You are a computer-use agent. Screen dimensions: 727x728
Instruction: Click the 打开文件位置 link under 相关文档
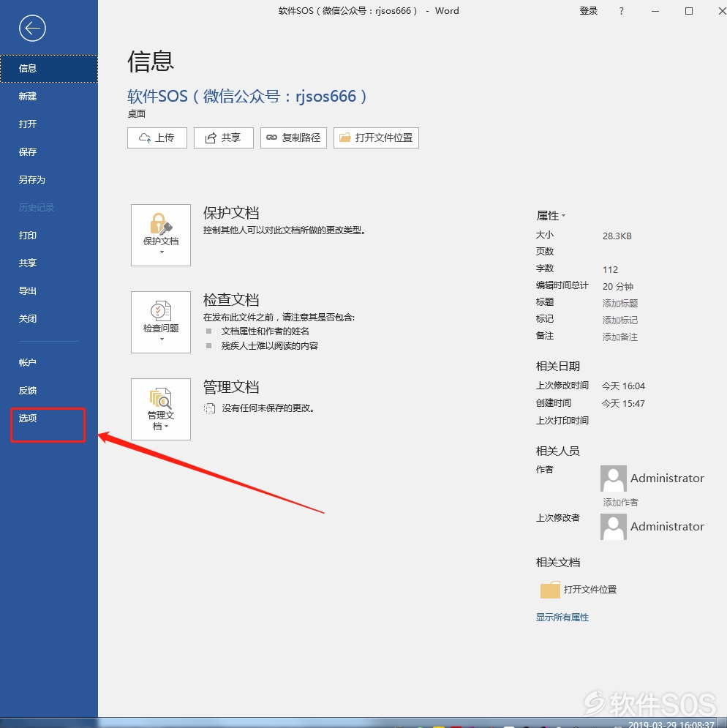tap(590, 590)
